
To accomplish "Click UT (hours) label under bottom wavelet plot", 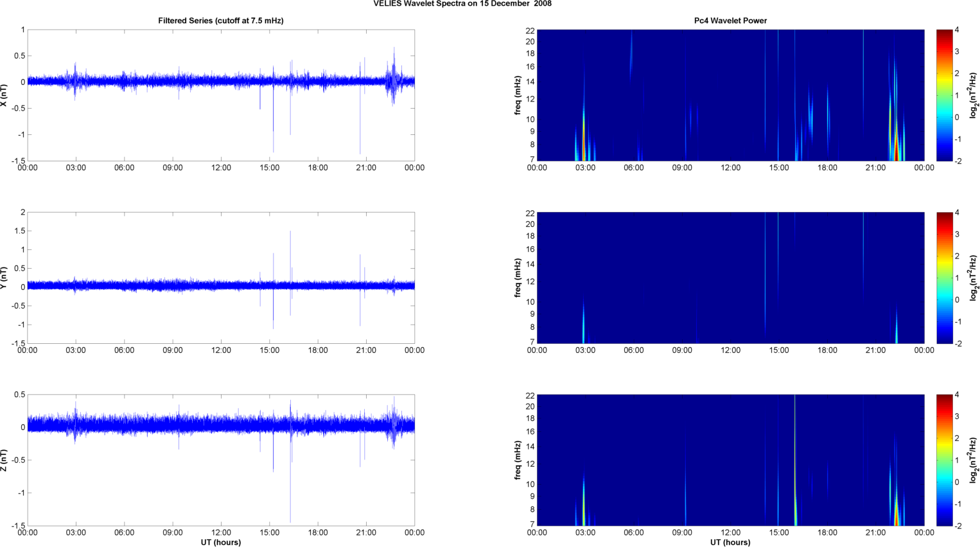I will click(730, 543).
